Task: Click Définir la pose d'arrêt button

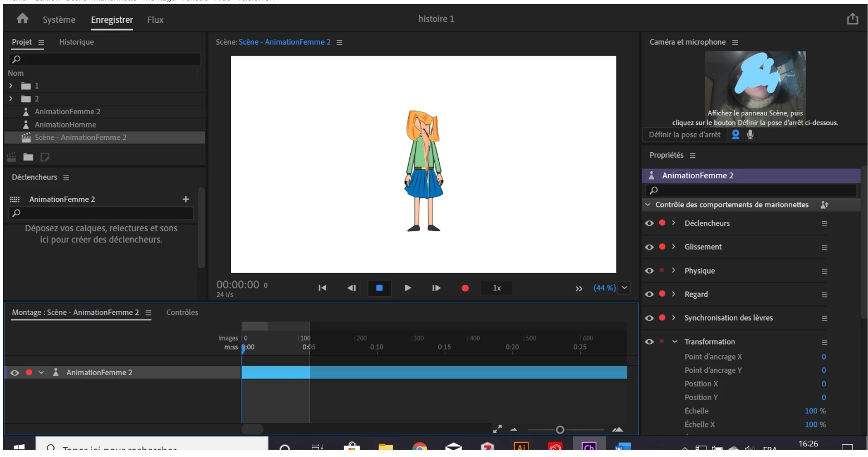Action: tap(684, 135)
